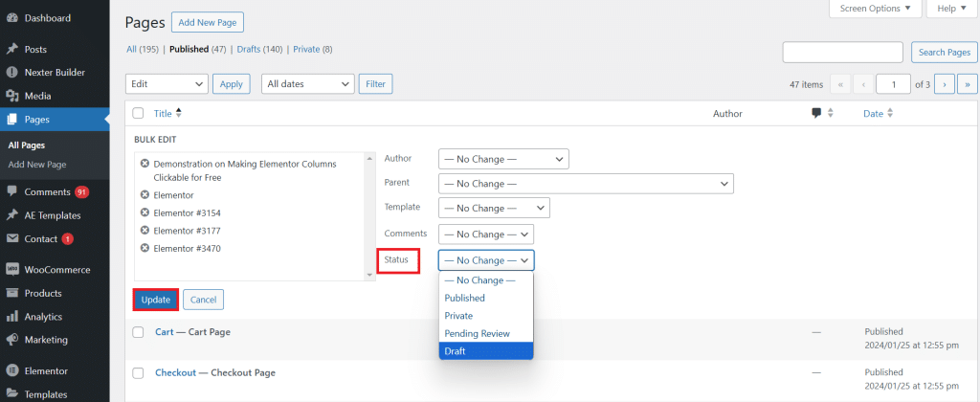This screenshot has height=402, width=980.
Task: Click the Filter button
Action: pos(375,84)
